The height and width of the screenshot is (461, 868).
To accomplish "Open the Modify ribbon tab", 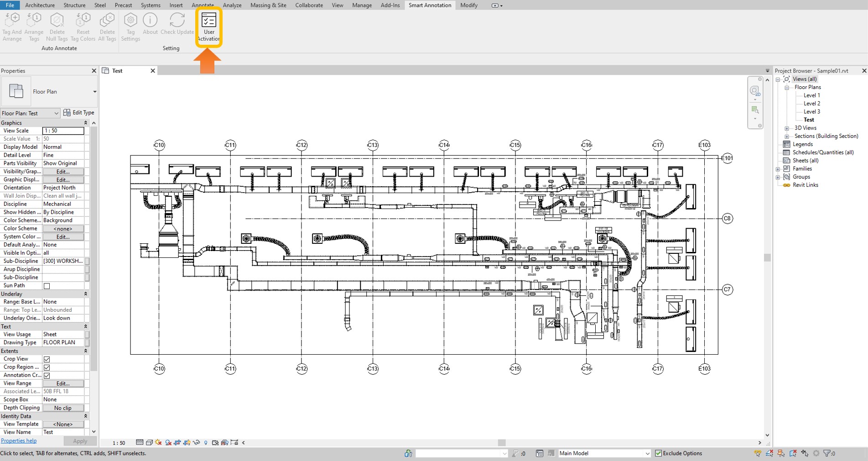I will click(469, 5).
